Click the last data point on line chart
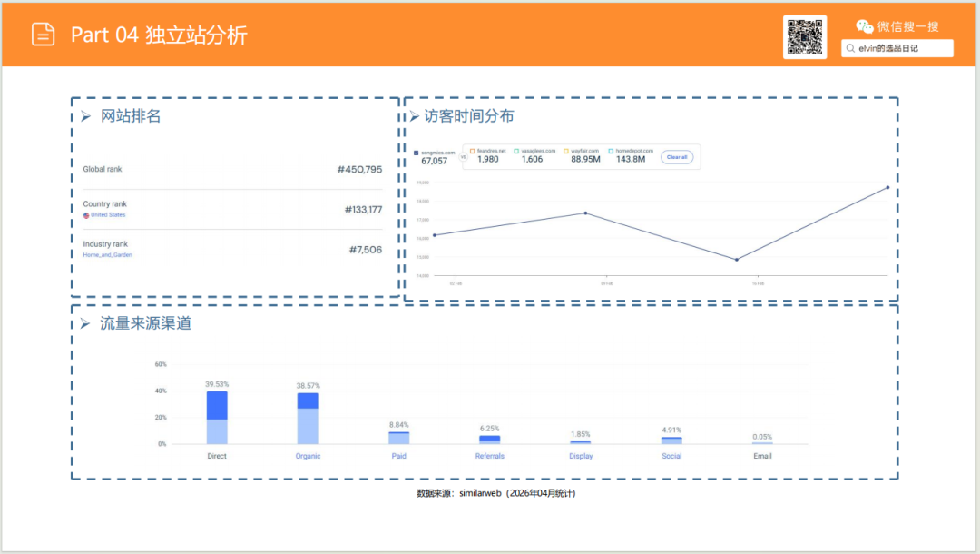980x554 pixels. 887,187
